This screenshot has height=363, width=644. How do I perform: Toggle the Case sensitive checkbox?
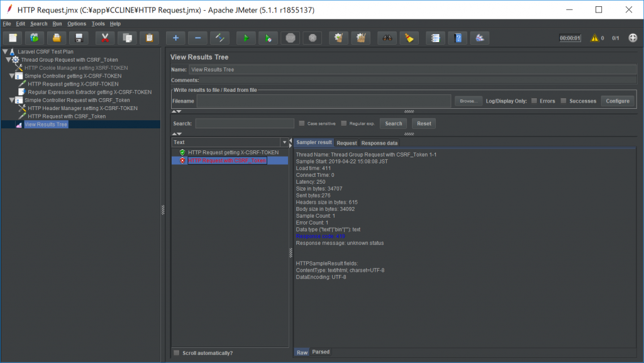click(302, 123)
